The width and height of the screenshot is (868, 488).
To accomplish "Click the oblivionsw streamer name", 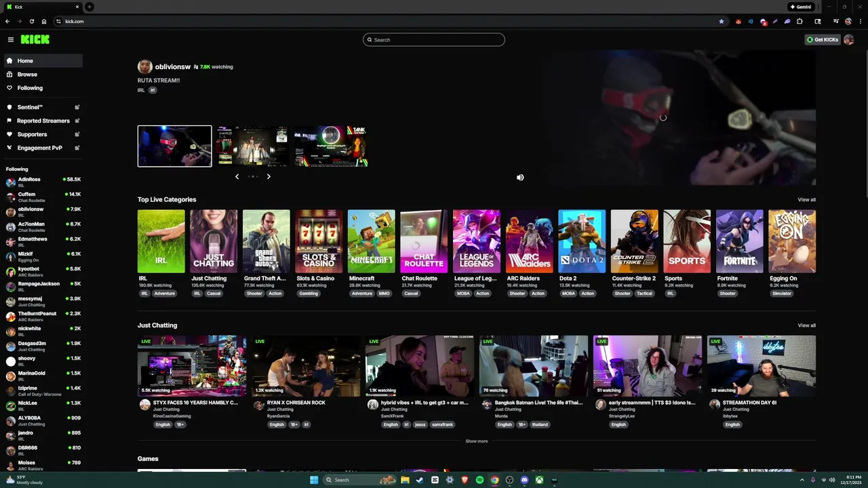I will [x=173, y=67].
